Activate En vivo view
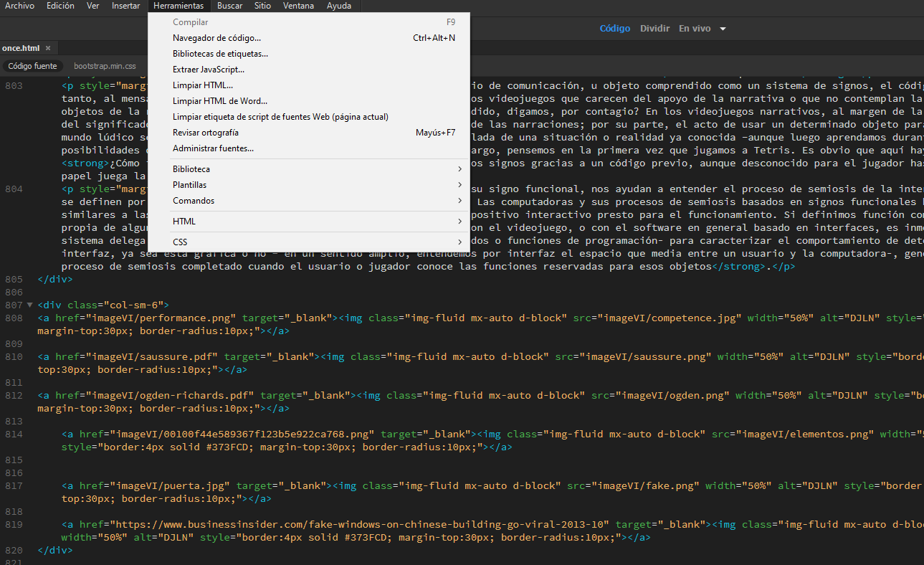 [x=694, y=29]
